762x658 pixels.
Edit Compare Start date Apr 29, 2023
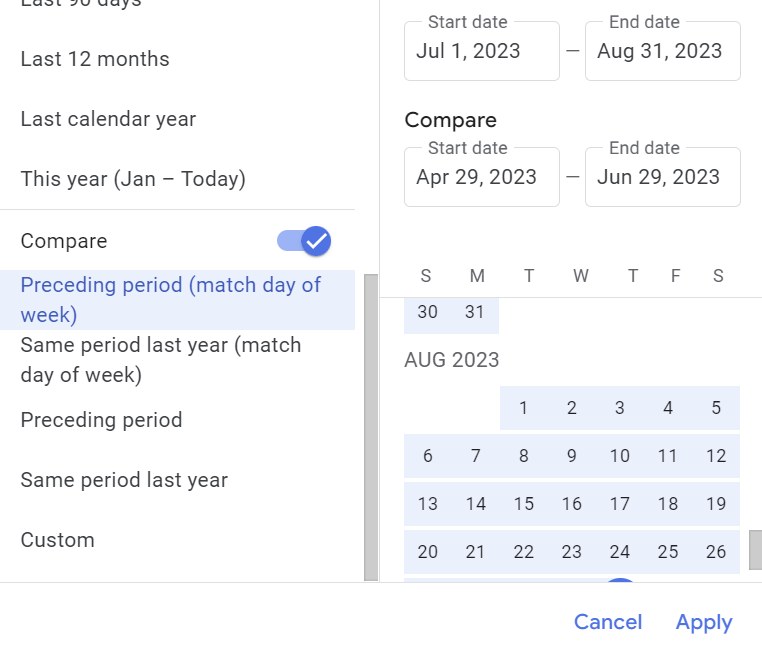point(482,177)
